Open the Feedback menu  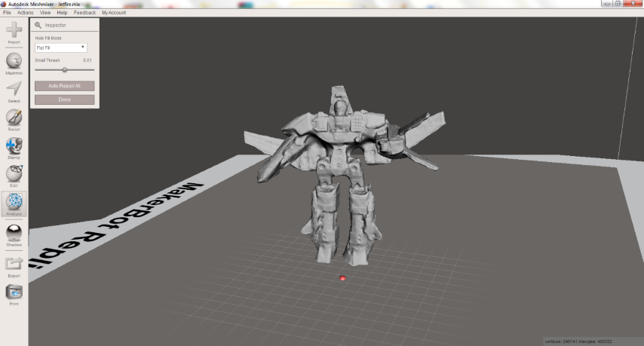tap(84, 13)
